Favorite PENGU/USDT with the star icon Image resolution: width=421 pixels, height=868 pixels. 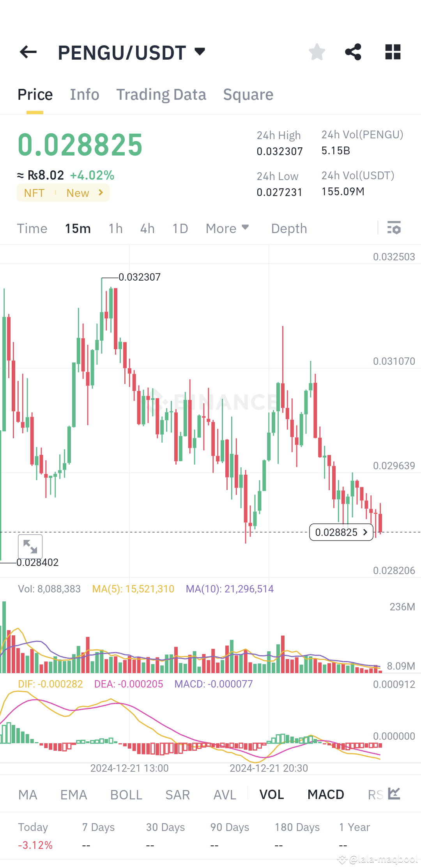[317, 52]
